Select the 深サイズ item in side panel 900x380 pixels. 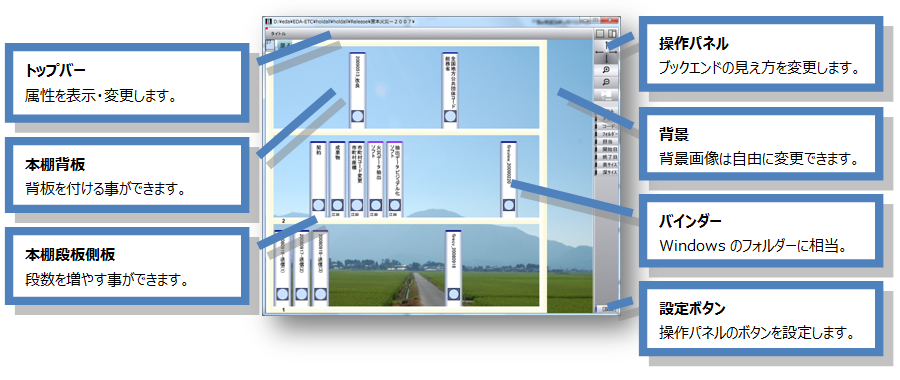point(607,172)
